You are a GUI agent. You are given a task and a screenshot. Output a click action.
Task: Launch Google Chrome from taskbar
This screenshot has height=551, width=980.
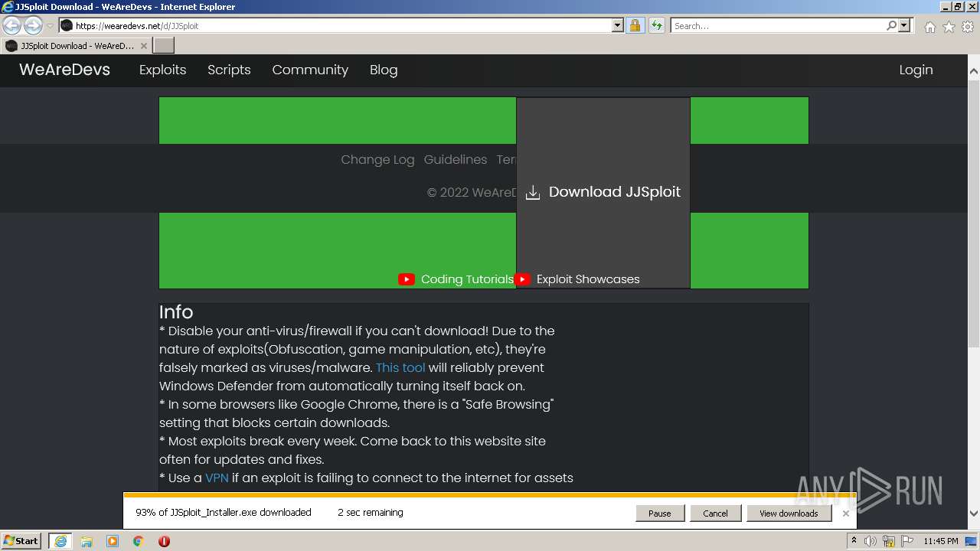point(139,541)
